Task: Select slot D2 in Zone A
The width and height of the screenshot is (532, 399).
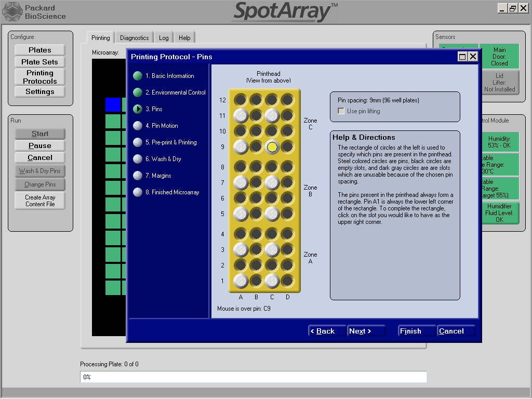Action: (x=288, y=265)
